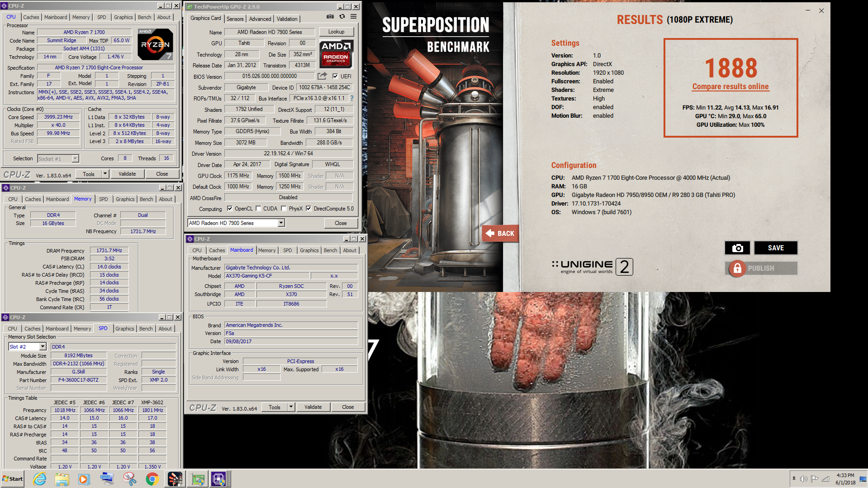Open the About tab in SPD CPU-Z window

(165, 329)
